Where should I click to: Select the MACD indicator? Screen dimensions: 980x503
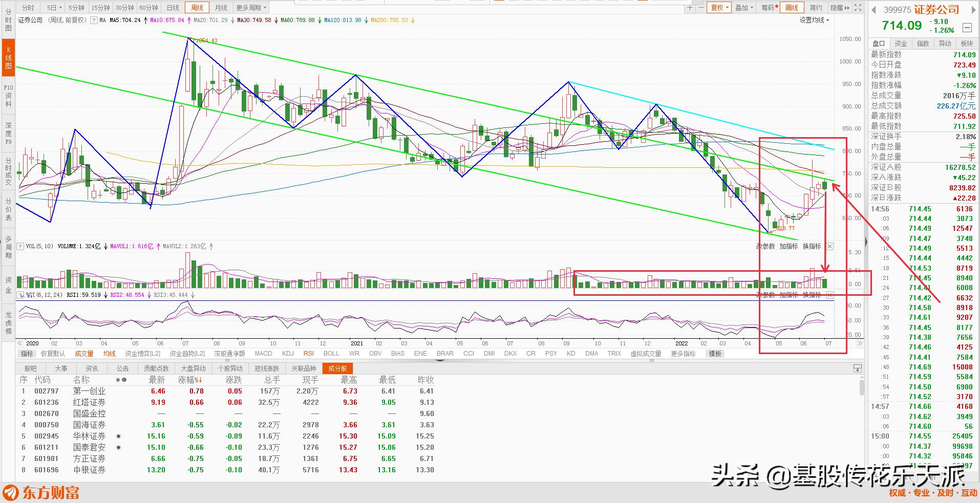(x=263, y=354)
